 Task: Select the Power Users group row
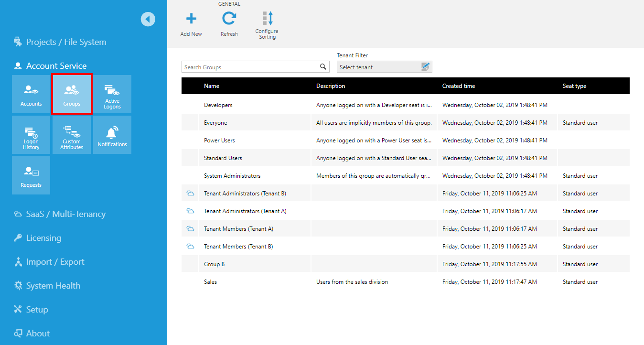(x=406, y=140)
